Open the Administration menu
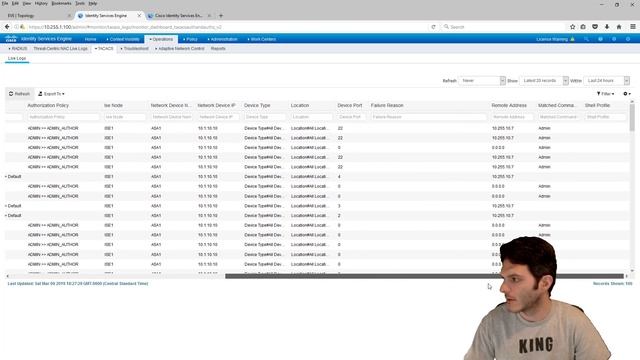This screenshot has height=360, width=640. click(x=222, y=39)
